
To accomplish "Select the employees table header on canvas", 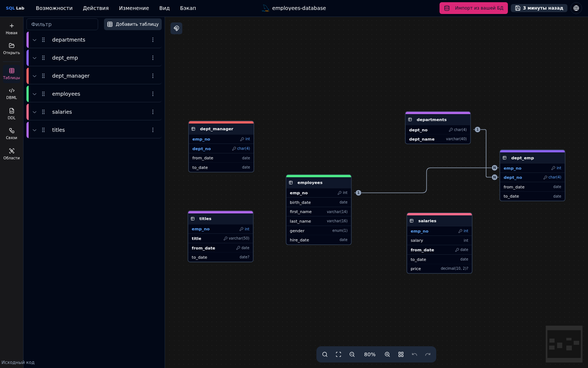I will pos(319,183).
